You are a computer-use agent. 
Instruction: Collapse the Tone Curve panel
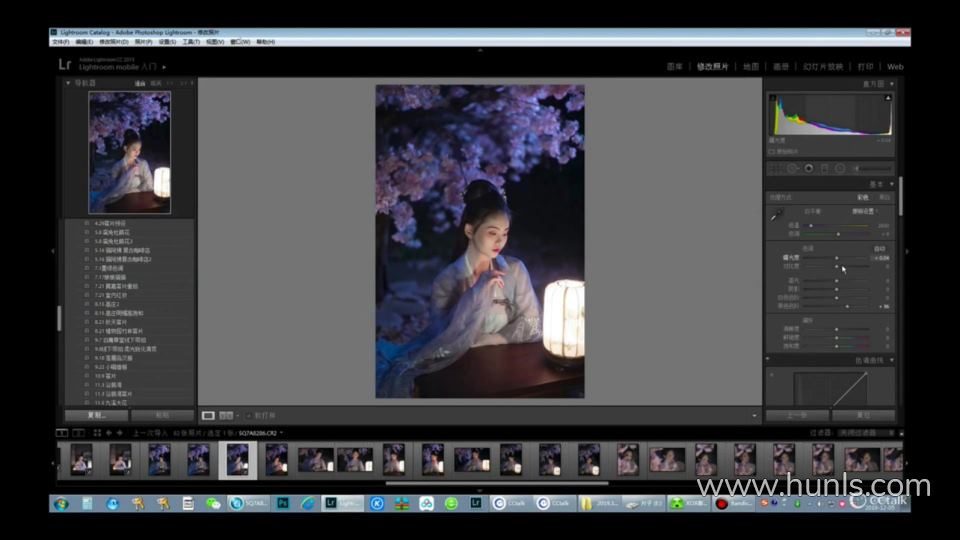pos(891,361)
